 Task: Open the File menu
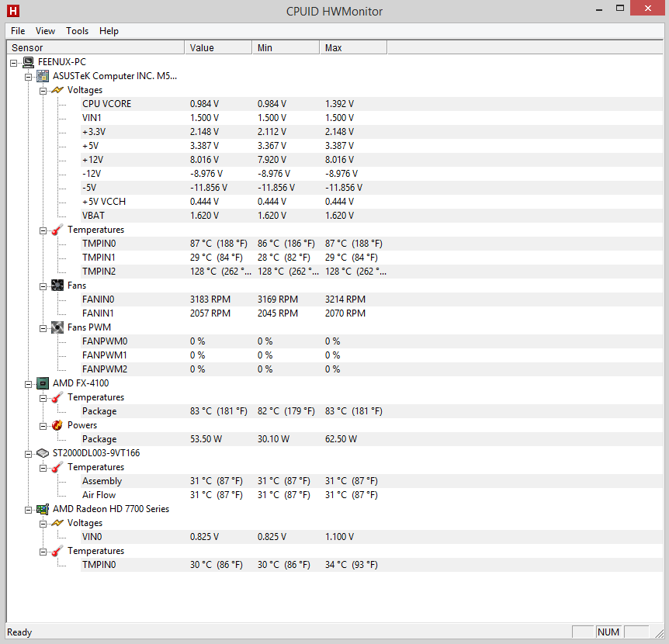pyautogui.click(x=18, y=31)
